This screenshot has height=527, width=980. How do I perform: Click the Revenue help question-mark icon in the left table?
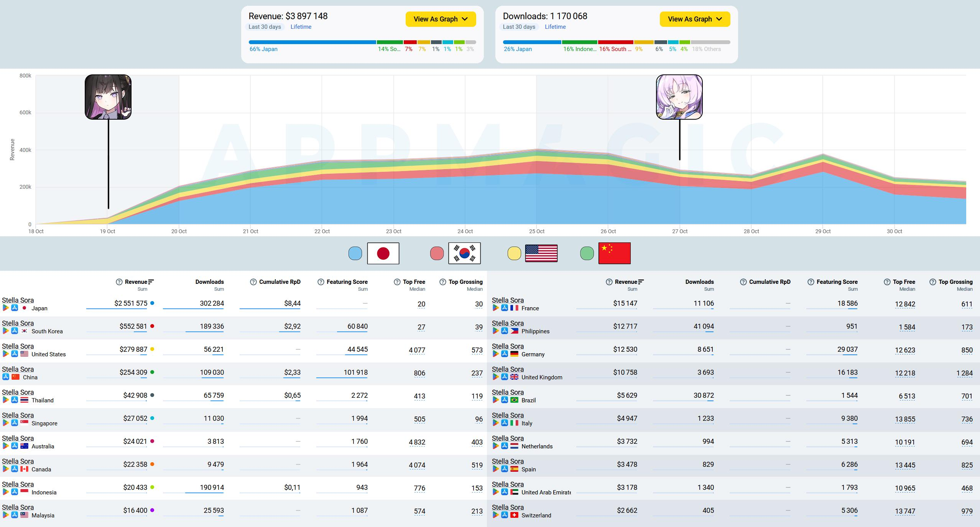[119, 282]
